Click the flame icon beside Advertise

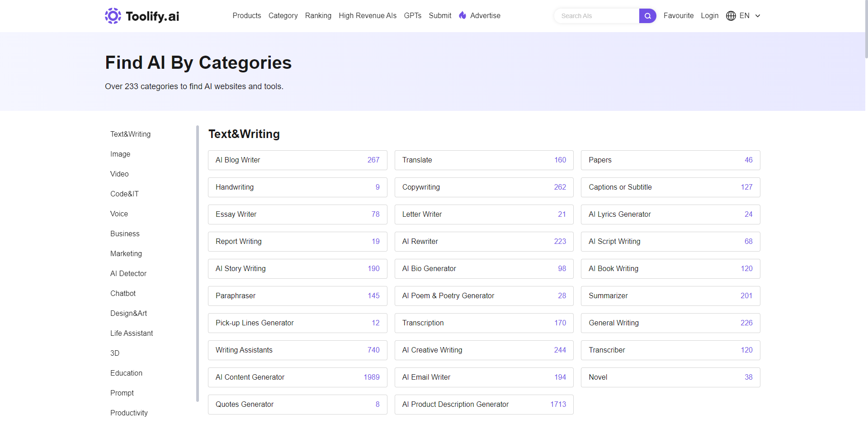coord(462,15)
